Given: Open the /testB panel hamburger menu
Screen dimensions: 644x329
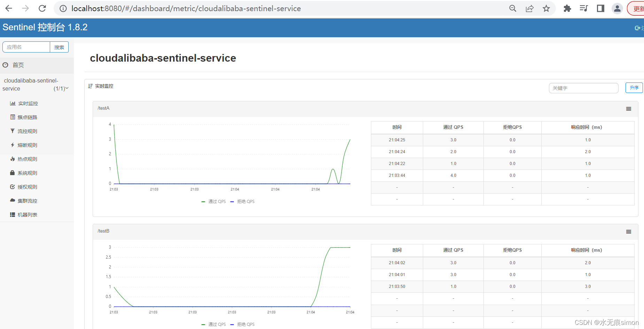Looking at the screenshot, I should 629,232.
